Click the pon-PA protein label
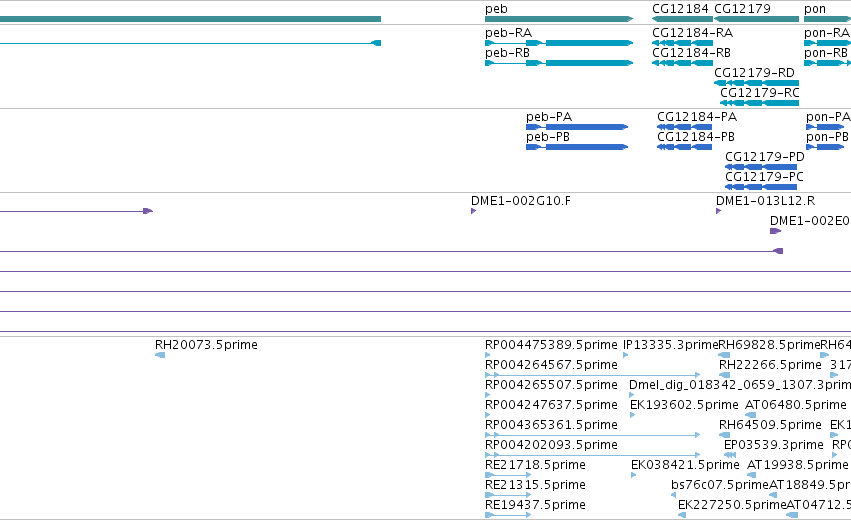The image size is (851, 520). (828, 117)
